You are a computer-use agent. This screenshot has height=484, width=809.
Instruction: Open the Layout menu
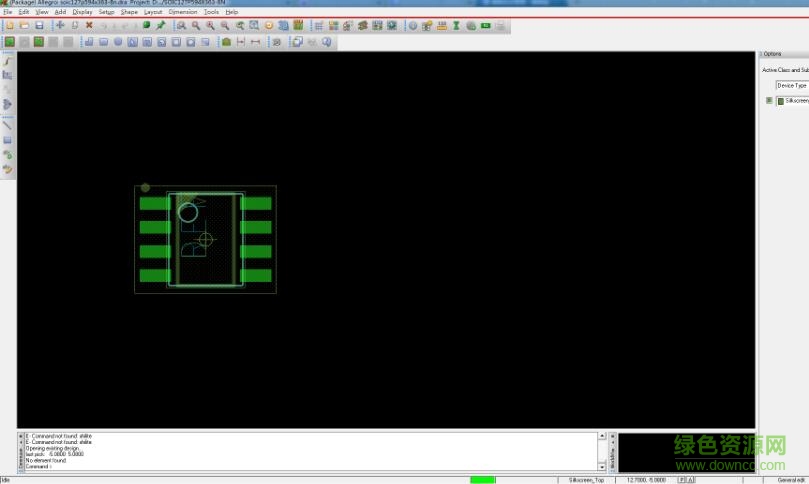tap(153, 12)
